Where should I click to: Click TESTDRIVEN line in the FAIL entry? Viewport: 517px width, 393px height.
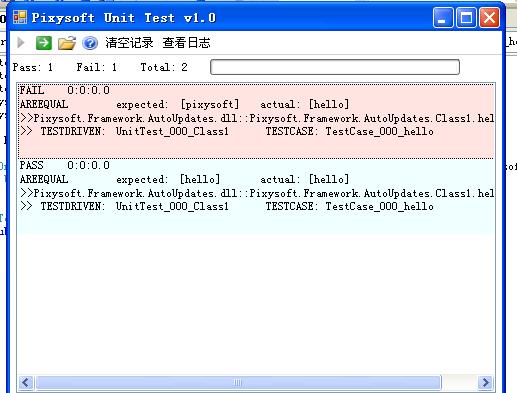(227, 131)
